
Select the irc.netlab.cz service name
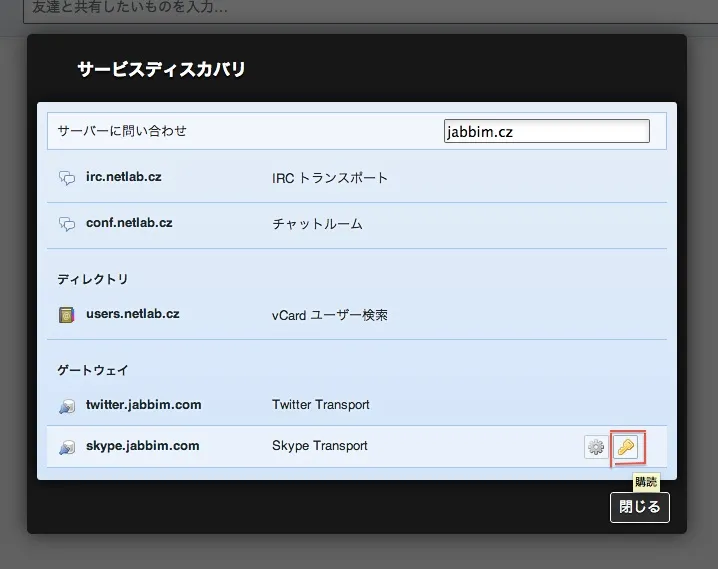pyautogui.click(x=123, y=177)
